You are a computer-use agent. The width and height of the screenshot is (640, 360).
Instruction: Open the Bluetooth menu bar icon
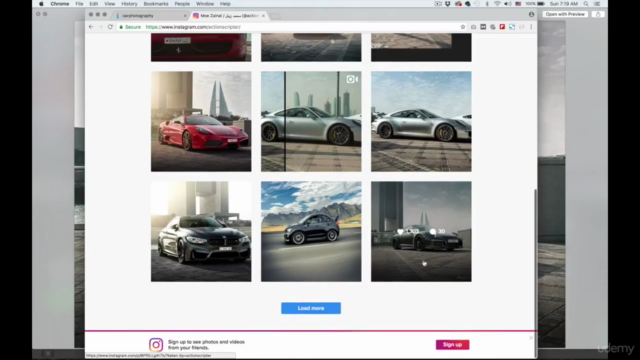coord(487,4)
